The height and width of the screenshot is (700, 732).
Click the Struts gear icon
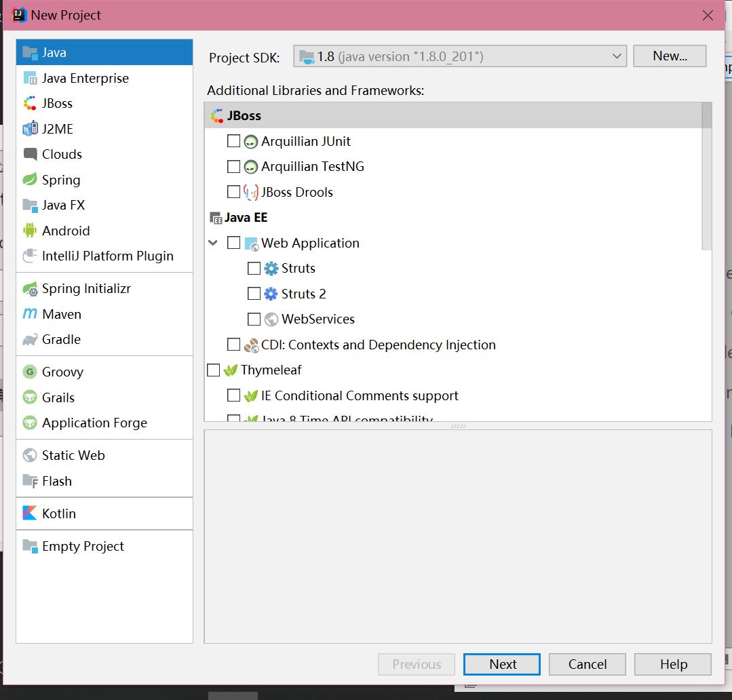(x=271, y=269)
